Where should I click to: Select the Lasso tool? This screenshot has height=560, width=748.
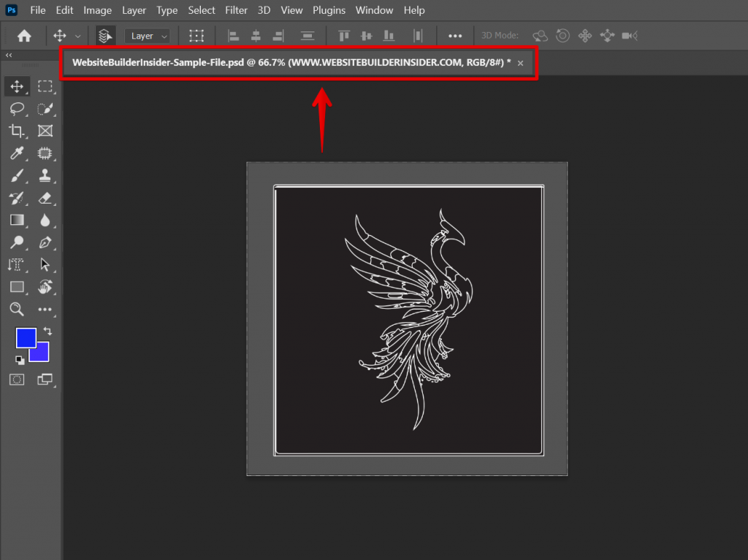[17, 109]
